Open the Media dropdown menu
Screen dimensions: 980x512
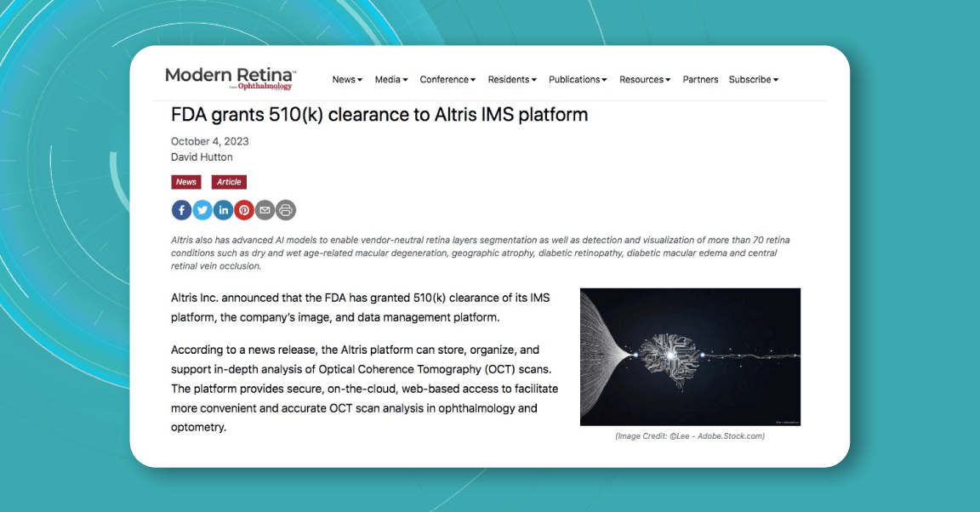391,79
